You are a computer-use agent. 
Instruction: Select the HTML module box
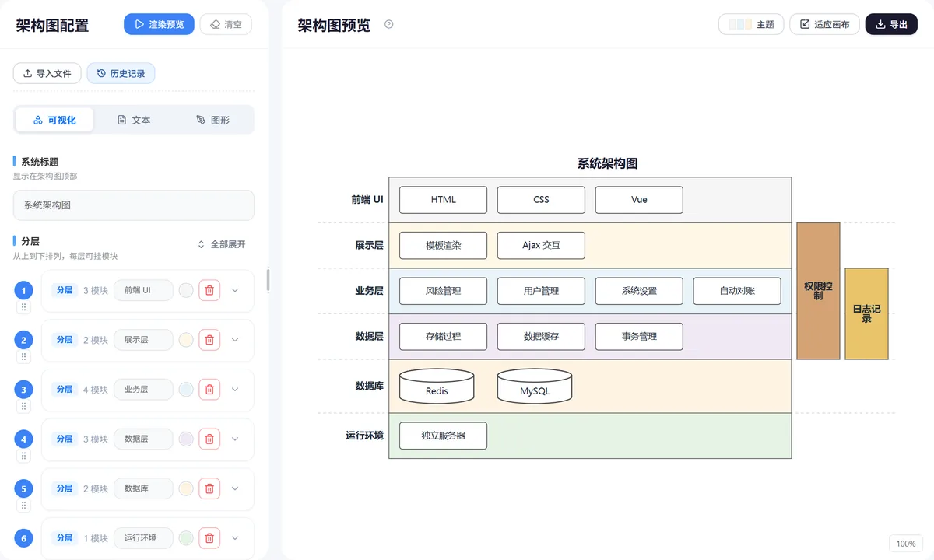point(443,200)
